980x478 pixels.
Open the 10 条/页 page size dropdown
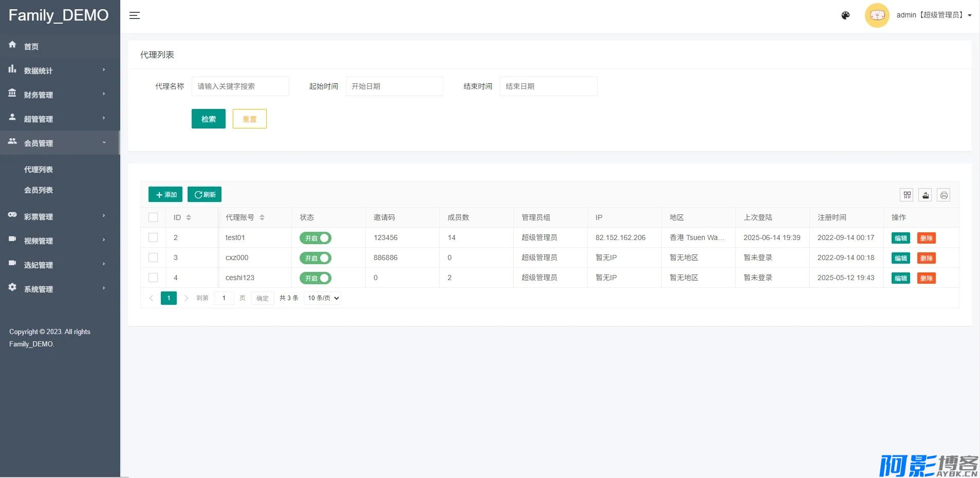(323, 298)
